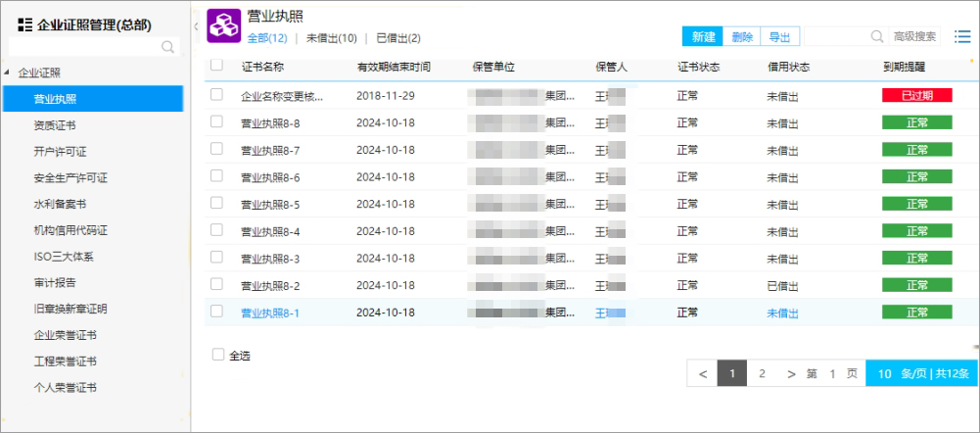Open the 10 条/页 page size selector
This screenshot has height=433, width=980.
(922, 373)
